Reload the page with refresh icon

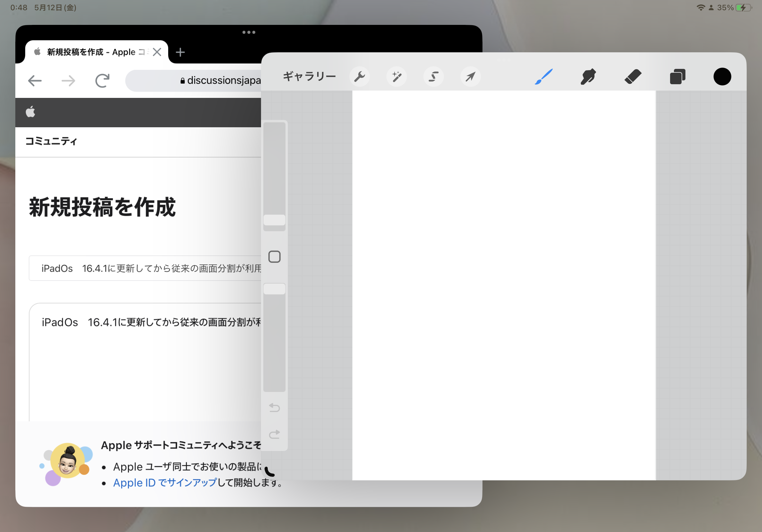(x=102, y=81)
